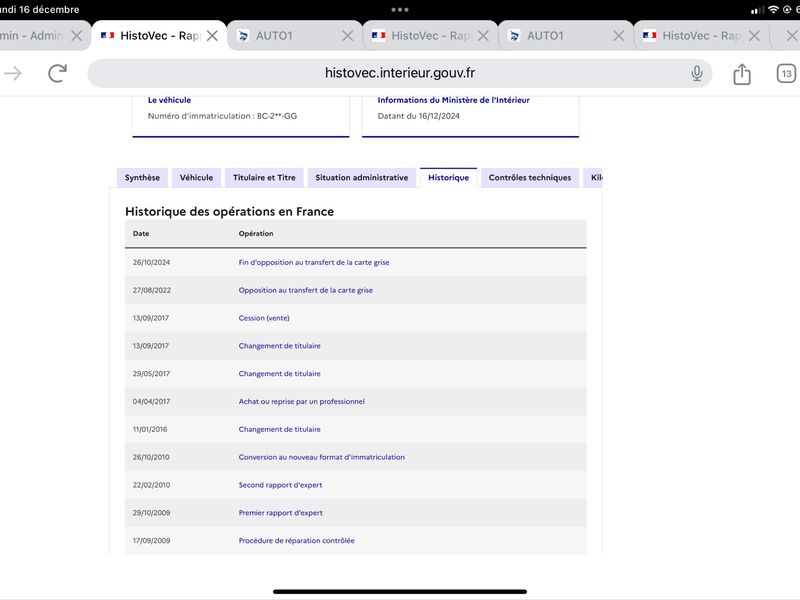Open the Contrôles techniques tab

(x=530, y=178)
